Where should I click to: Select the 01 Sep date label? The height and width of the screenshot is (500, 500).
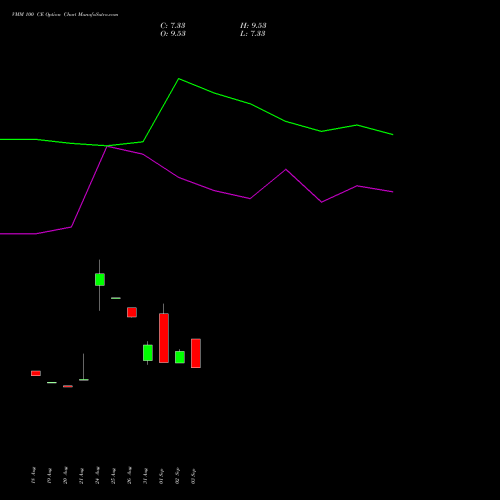[x=161, y=476]
